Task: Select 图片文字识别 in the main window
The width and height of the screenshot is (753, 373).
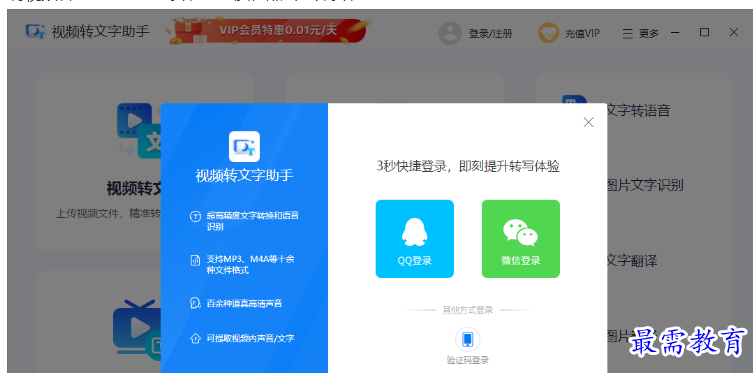Action: click(x=644, y=185)
